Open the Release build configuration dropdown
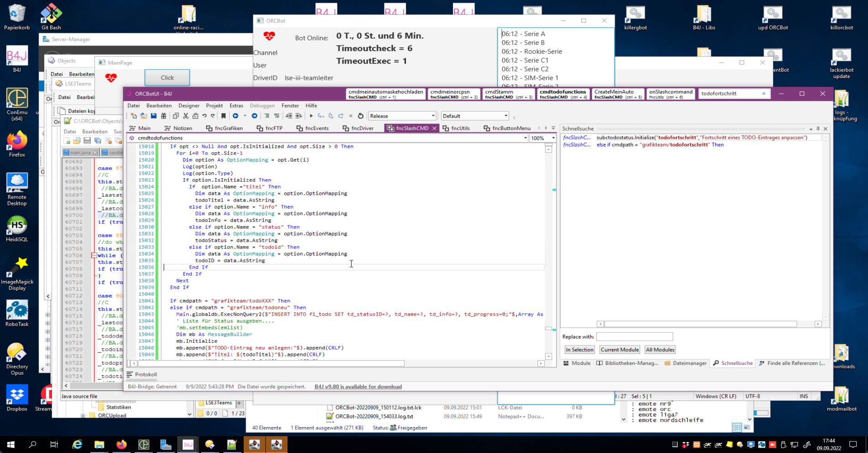Screen dimensions: 868x453 point(402,116)
